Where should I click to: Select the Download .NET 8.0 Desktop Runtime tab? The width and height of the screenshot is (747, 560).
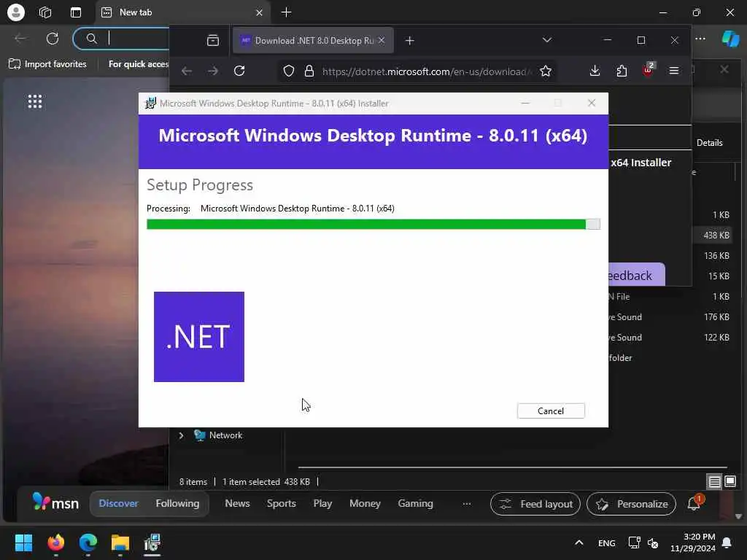coord(313,41)
